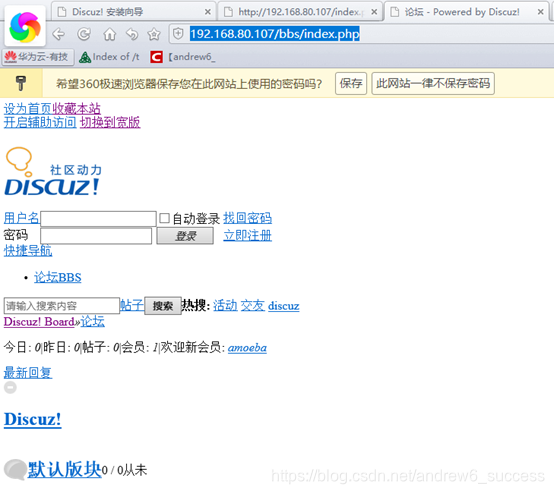554x494 pixels.
Task: Click the 360 browser colorful logo
Action: coord(25,27)
